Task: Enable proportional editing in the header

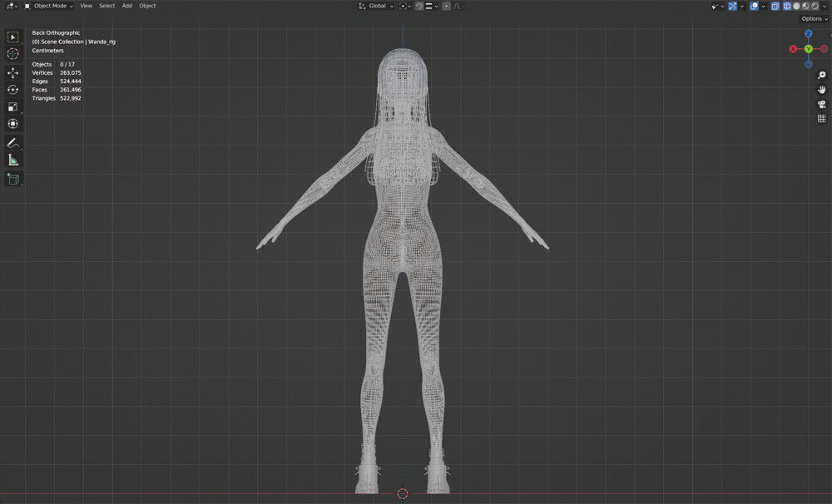Action: (x=446, y=6)
